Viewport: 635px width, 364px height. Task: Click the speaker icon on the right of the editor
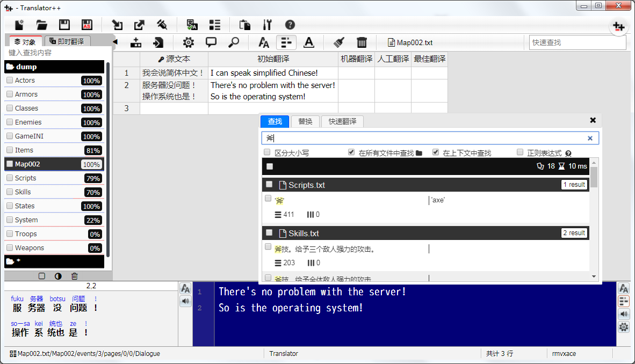624,314
